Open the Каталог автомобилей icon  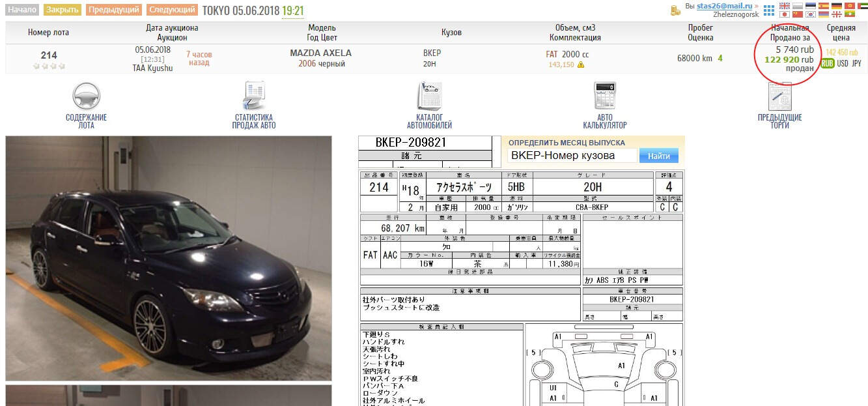point(429,96)
